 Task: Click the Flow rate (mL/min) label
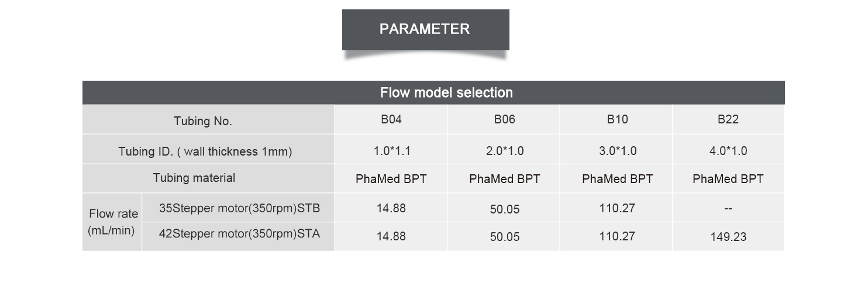pyautogui.click(x=113, y=222)
